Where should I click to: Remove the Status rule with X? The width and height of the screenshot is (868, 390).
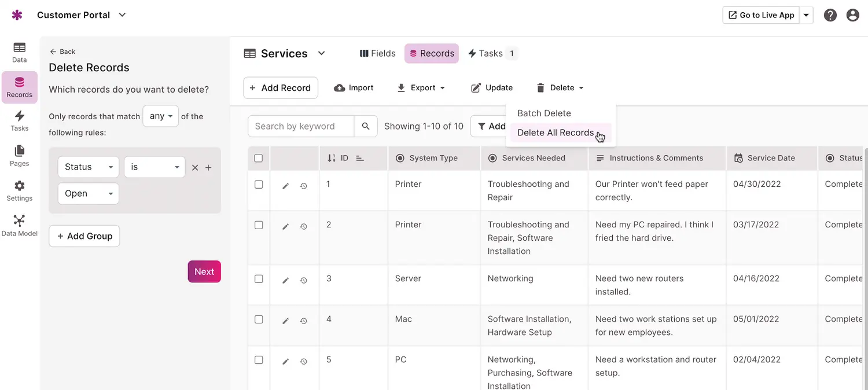click(x=195, y=168)
